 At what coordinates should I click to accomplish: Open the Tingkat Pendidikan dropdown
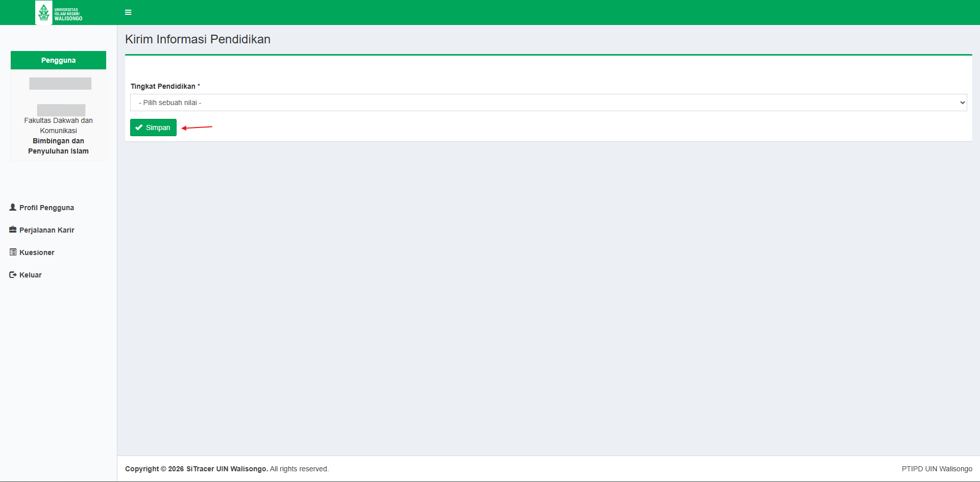click(x=548, y=103)
